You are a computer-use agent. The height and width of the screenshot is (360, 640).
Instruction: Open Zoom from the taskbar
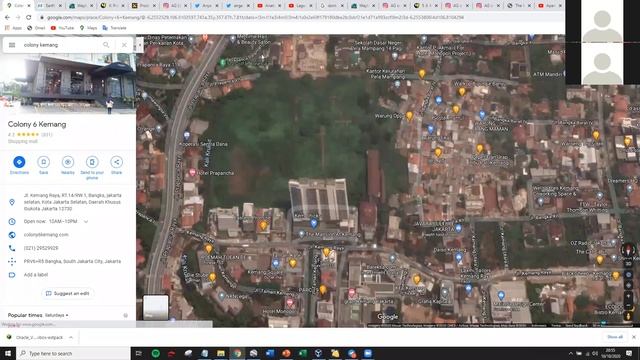click(368, 353)
